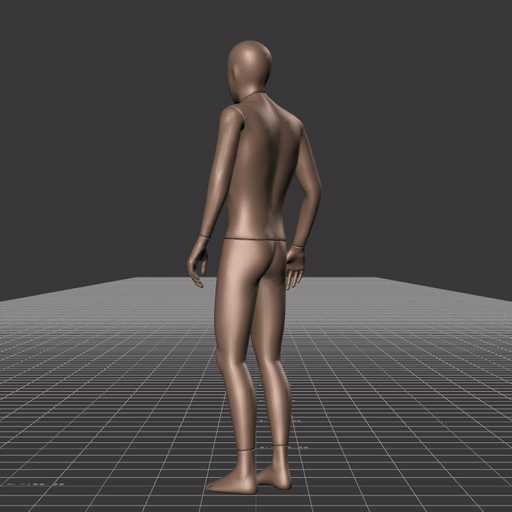Select the mannequin's head
The width and height of the screenshot is (512, 512).
[x=250, y=70]
